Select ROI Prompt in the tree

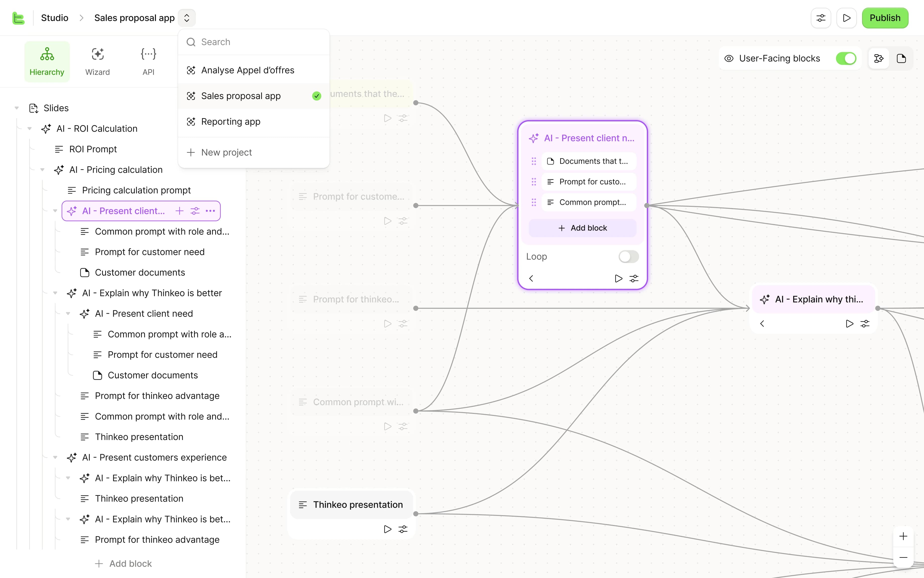[93, 150]
